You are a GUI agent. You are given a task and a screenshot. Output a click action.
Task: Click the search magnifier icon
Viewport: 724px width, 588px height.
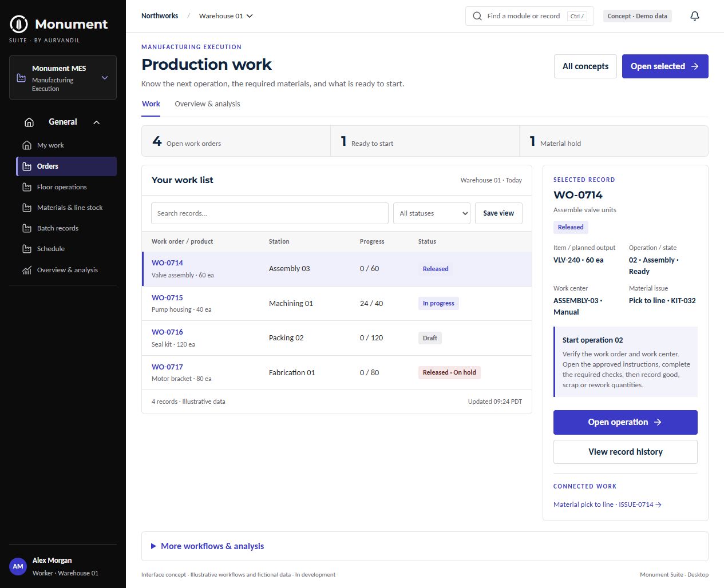point(477,16)
